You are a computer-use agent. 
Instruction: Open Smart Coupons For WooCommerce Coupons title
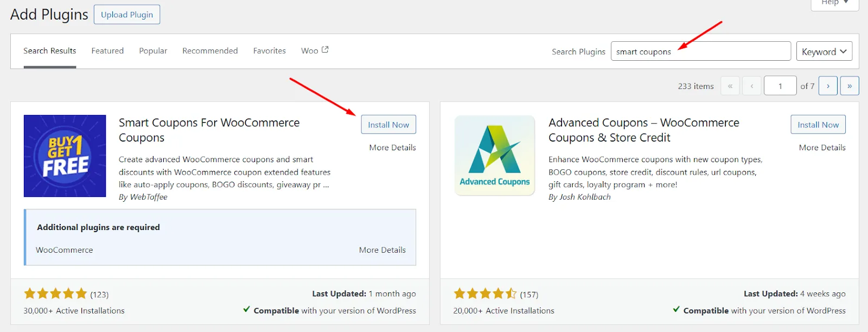point(209,130)
